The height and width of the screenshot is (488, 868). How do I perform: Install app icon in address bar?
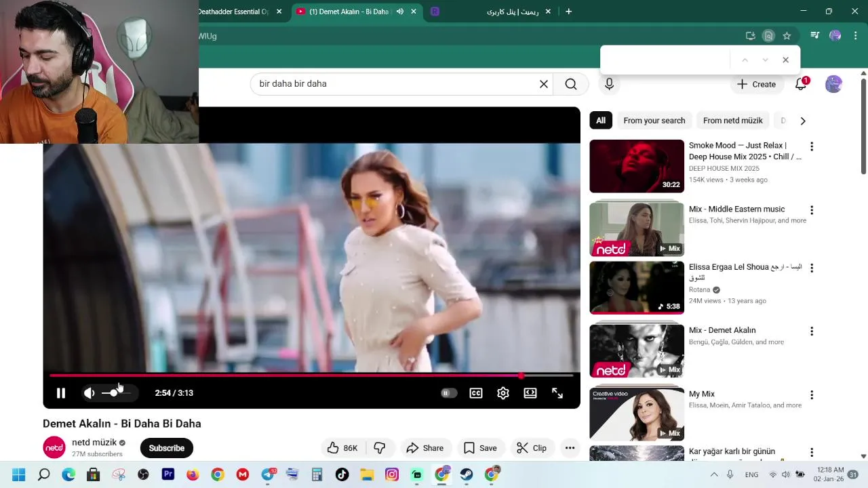(750, 36)
